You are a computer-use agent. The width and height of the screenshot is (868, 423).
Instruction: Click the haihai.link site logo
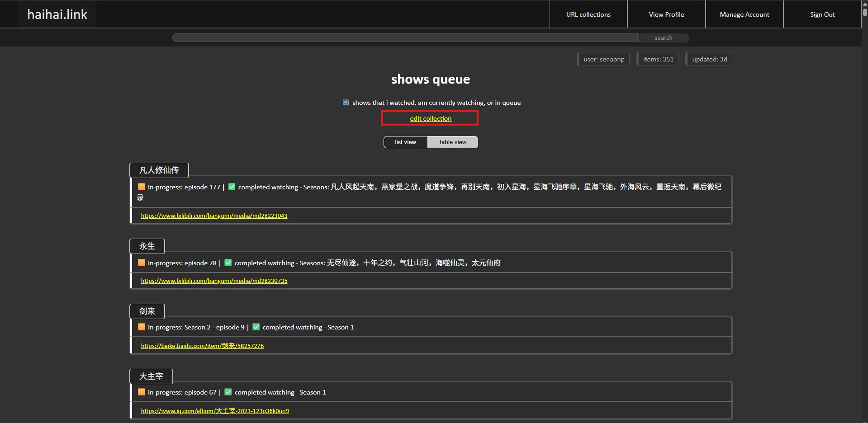[57, 14]
